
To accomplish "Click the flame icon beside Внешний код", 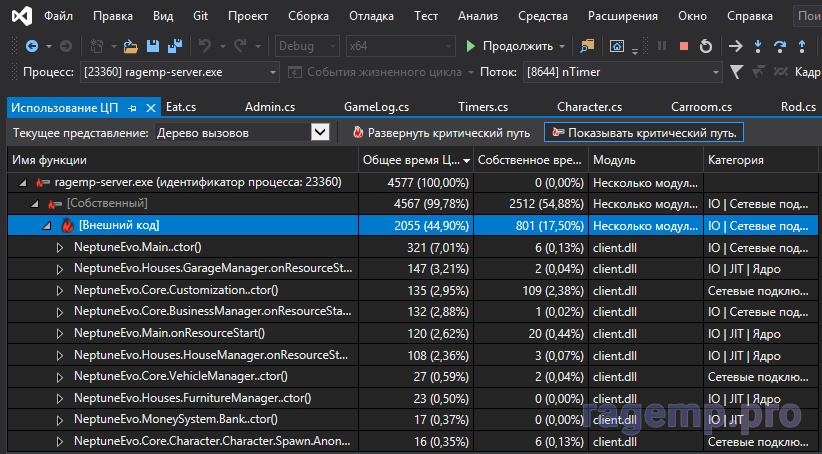I will [x=67, y=225].
